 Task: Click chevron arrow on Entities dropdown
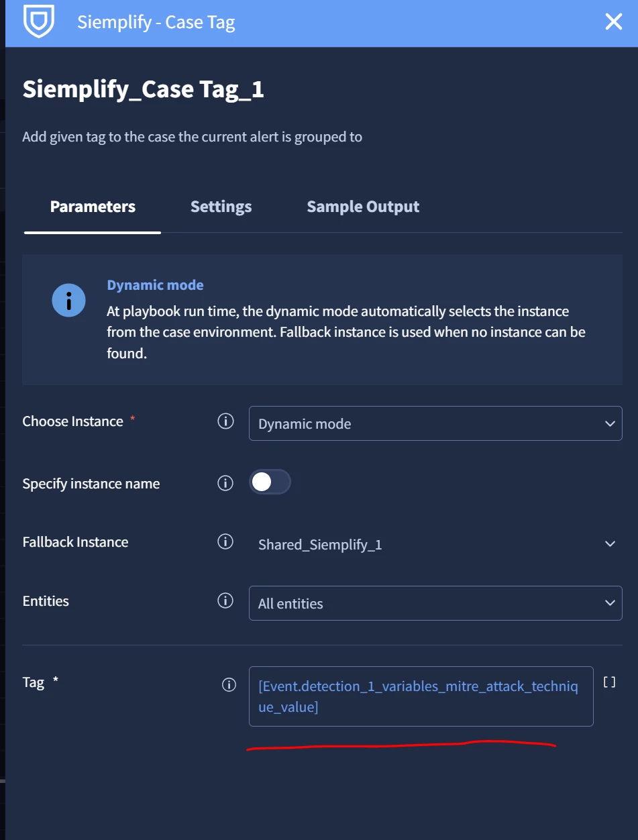[610, 603]
